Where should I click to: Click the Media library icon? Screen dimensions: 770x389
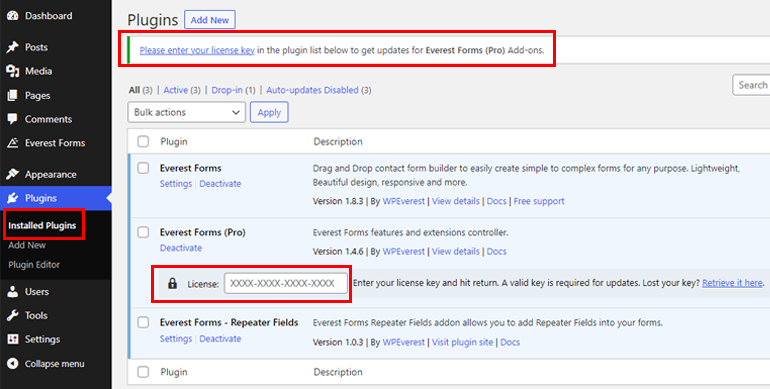13,71
